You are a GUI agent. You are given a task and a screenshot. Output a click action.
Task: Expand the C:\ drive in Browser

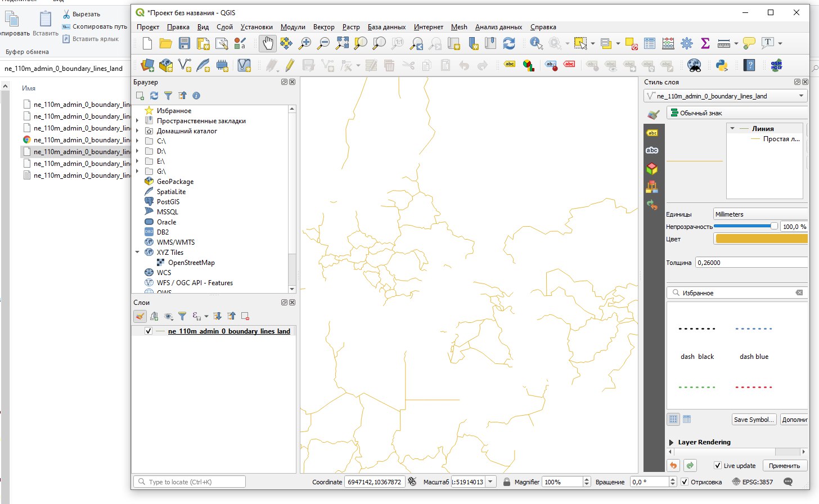coord(137,141)
